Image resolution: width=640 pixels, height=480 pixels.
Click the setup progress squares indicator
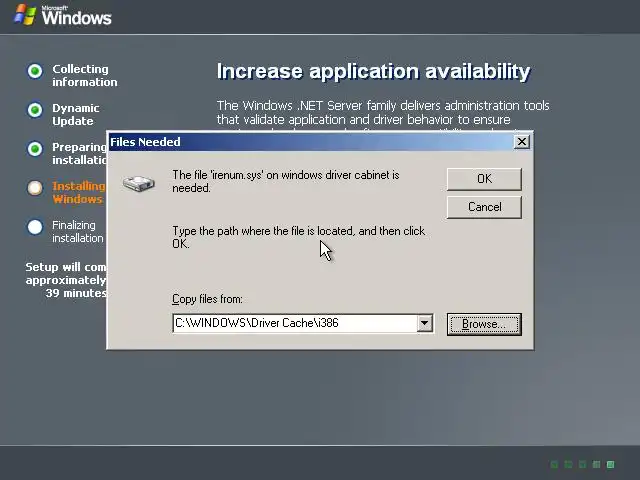pyautogui.click(x=583, y=464)
